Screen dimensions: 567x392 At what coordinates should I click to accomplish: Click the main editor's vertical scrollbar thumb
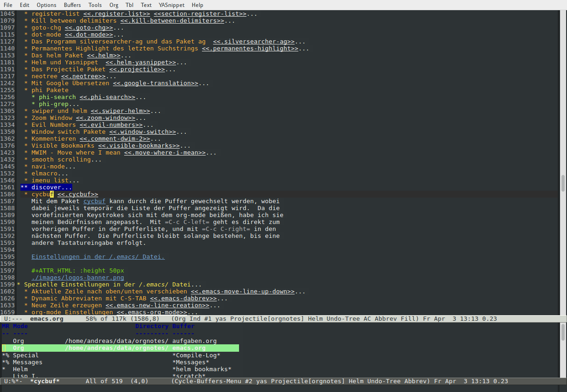(x=563, y=183)
